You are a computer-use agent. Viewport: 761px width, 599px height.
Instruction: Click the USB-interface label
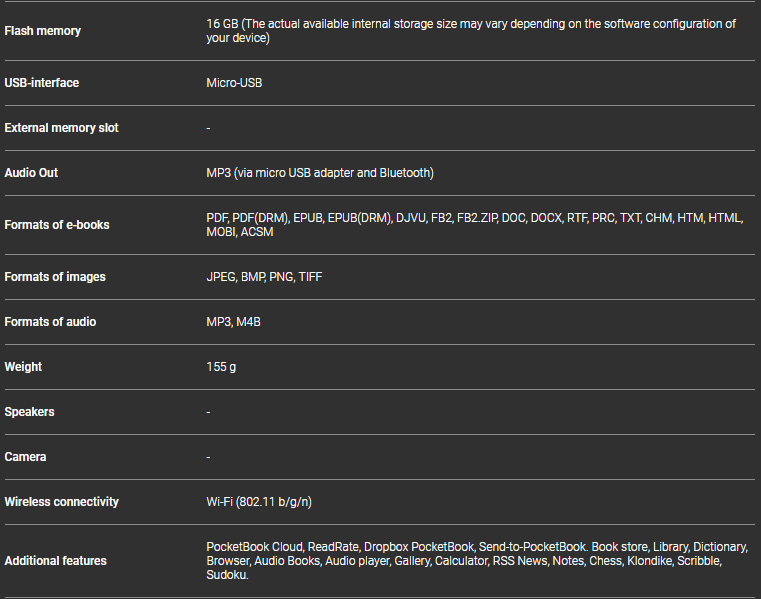[x=42, y=83]
